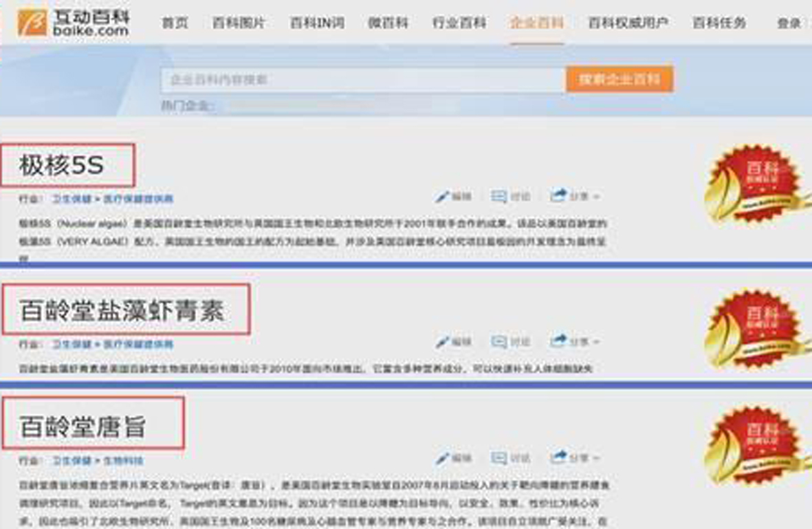This screenshot has width=812, height=529.
Task: Select the 企业百科 nav tab
Action: (x=537, y=23)
